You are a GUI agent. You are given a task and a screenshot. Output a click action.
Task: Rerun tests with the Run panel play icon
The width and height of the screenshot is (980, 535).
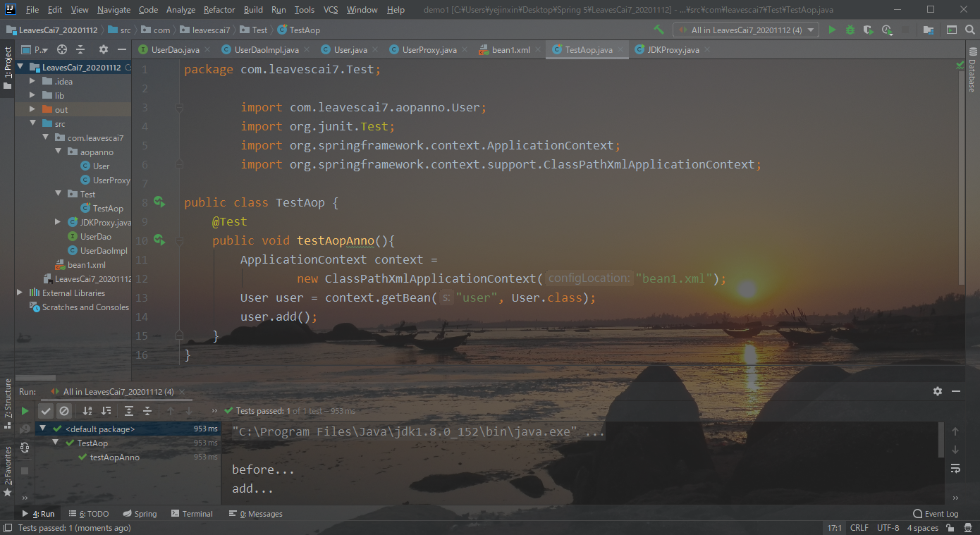point(25,410)
